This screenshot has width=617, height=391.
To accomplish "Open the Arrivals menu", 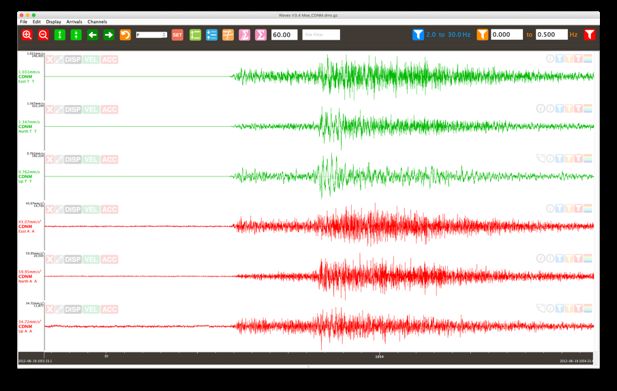I will (x=74, y=22).
